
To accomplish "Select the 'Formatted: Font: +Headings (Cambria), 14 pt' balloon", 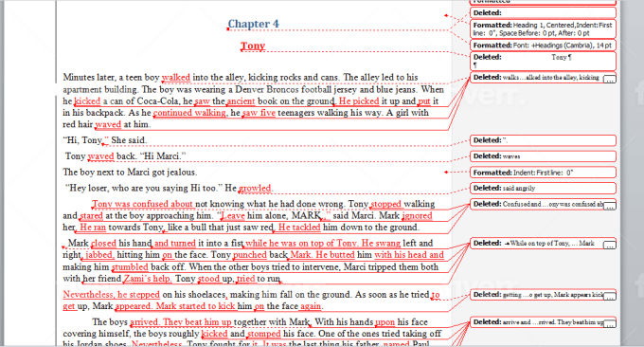I will click(543, 46).
